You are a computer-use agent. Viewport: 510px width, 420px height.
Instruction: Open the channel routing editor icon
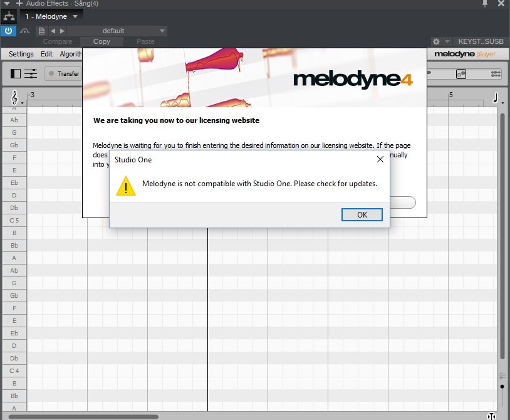[x=9, y=16]
